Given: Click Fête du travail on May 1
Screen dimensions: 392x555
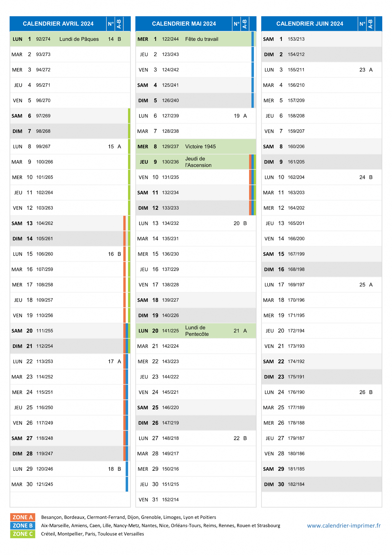Looking at the screenshot, I should point(202,39).
